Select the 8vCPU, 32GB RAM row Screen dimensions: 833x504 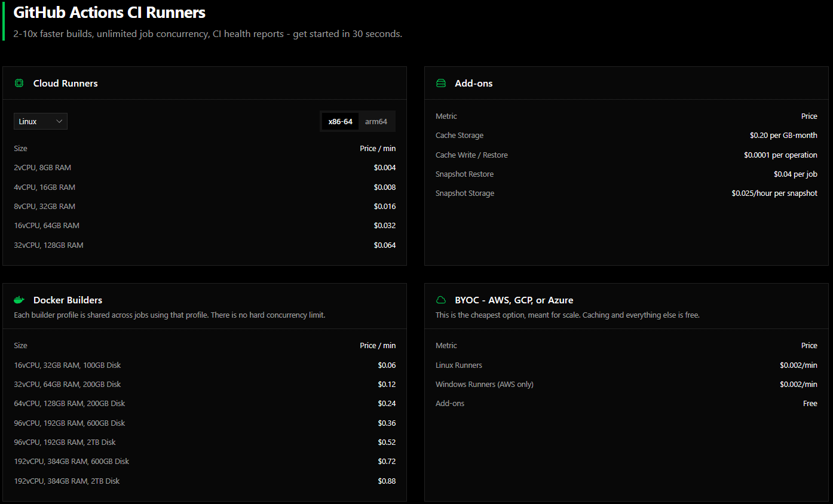tap(204, 206)
